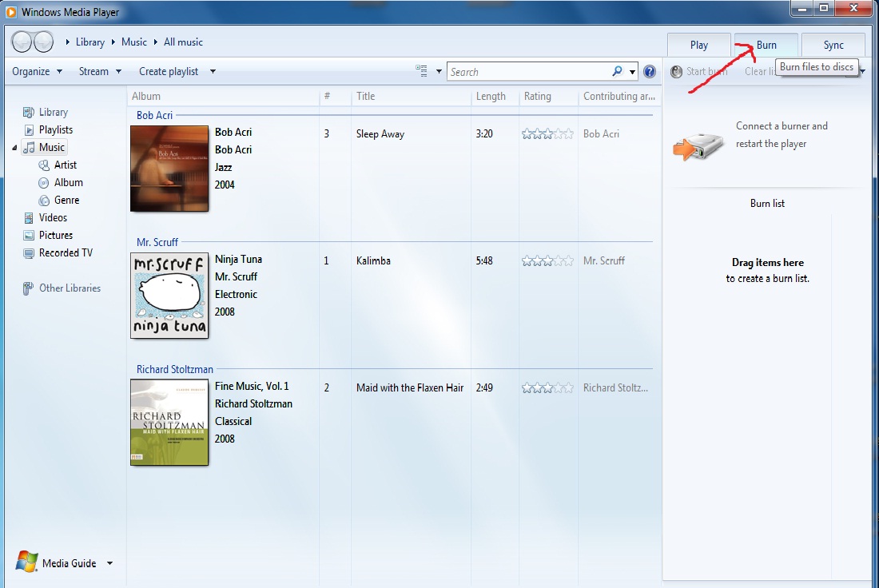
Task: Click inside the Search input field
Action: click(x=530, y=72)
